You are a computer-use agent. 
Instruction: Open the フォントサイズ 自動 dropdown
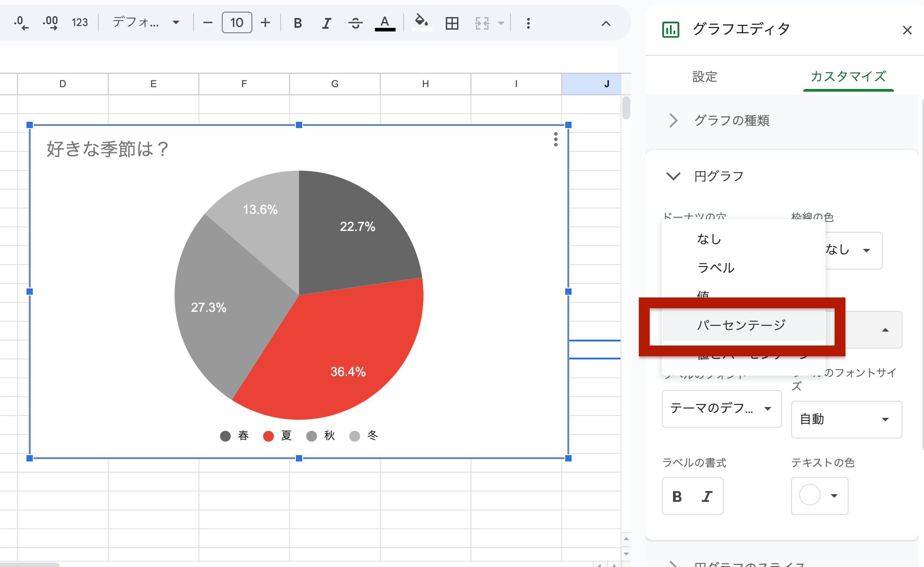[846, 420]
